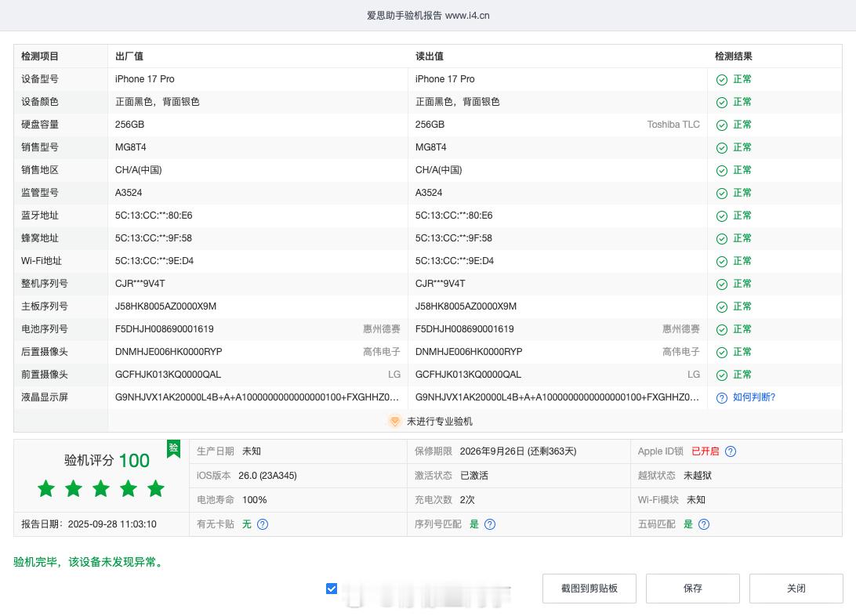Click the green check icon in 硬盘容量 row
Image resolution: width=856 pixels, height=616 pixels.
[722, 125]
